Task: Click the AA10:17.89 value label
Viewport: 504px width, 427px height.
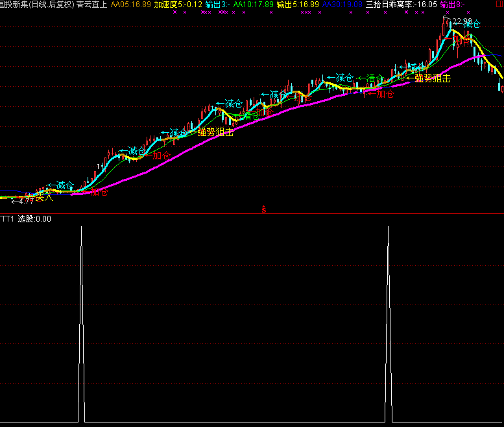Action: [253, 5]
